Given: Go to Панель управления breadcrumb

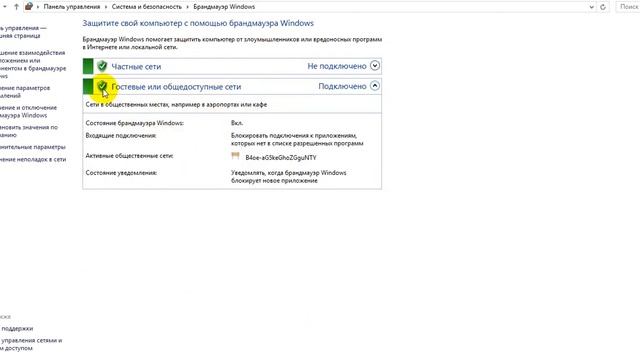Looking at the screenshot, I should [71, 7].
